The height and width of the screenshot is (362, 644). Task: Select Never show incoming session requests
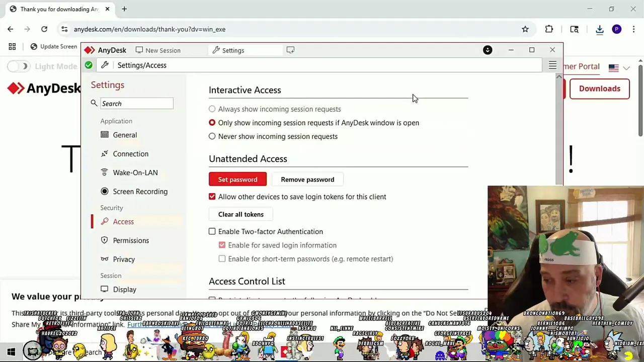click(212, 136)
